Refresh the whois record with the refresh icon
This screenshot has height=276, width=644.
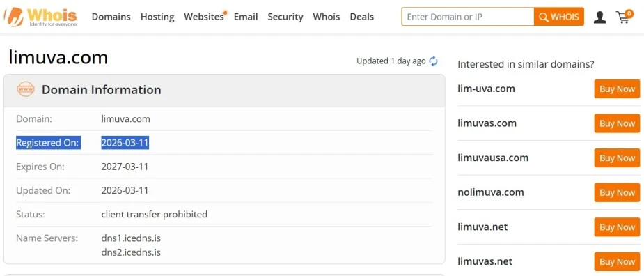pos(433,61)
